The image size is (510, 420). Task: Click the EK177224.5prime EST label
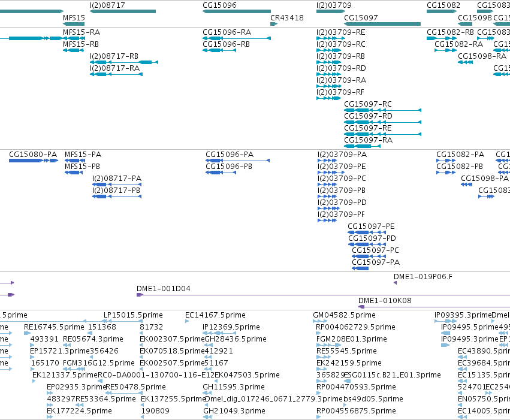point(79,411)
